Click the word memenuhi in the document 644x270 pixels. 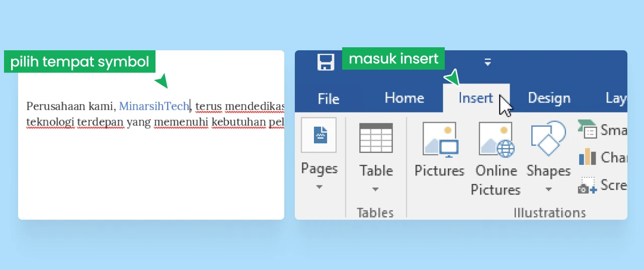pyautogui.click(x=181, y=123)
